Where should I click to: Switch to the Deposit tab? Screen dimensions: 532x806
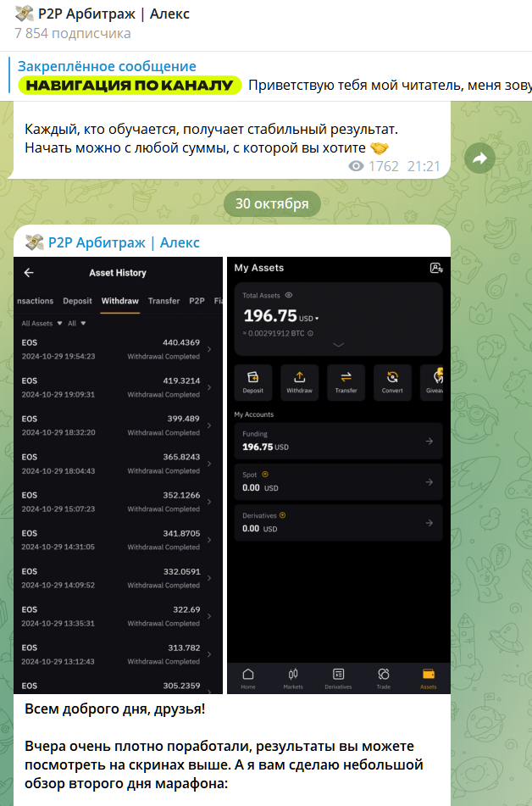[77, 301]
